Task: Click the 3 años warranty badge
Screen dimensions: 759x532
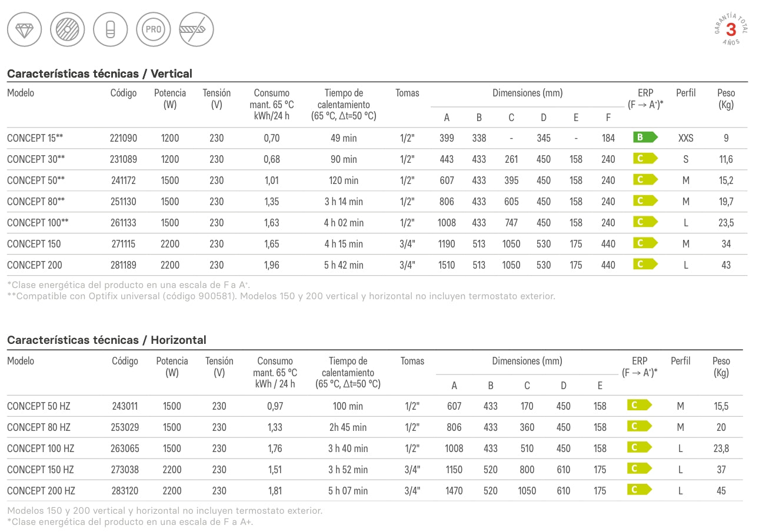Action: [731, 30]
